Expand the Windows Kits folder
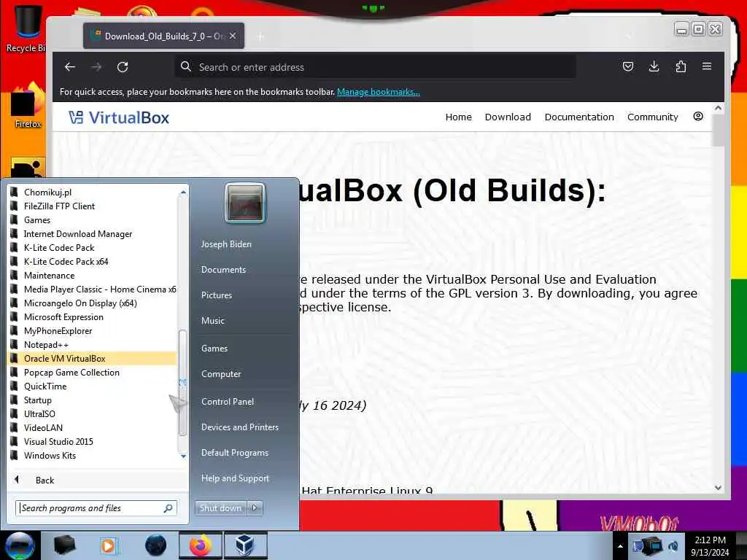Viewport: 747px width, 560px height. [92, 455]
